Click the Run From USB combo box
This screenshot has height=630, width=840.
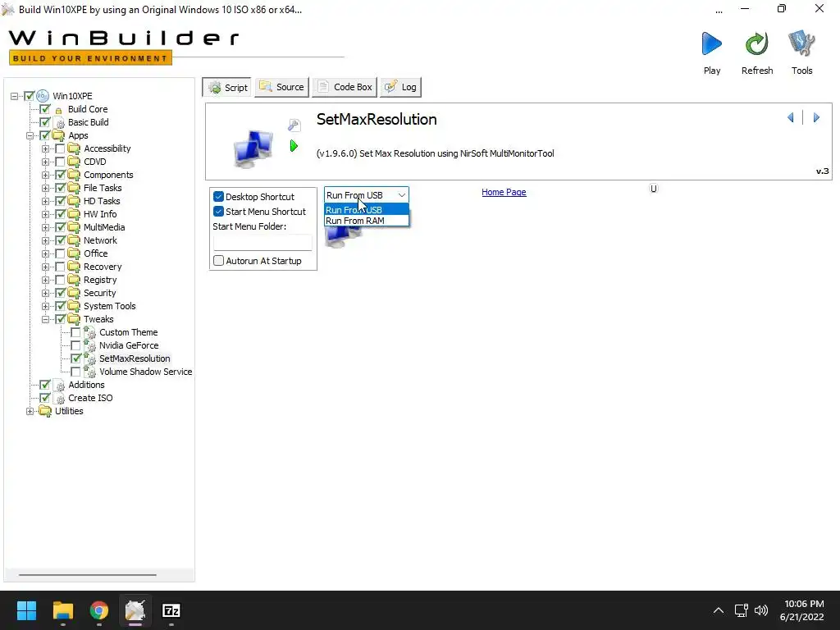pos(367,195)
